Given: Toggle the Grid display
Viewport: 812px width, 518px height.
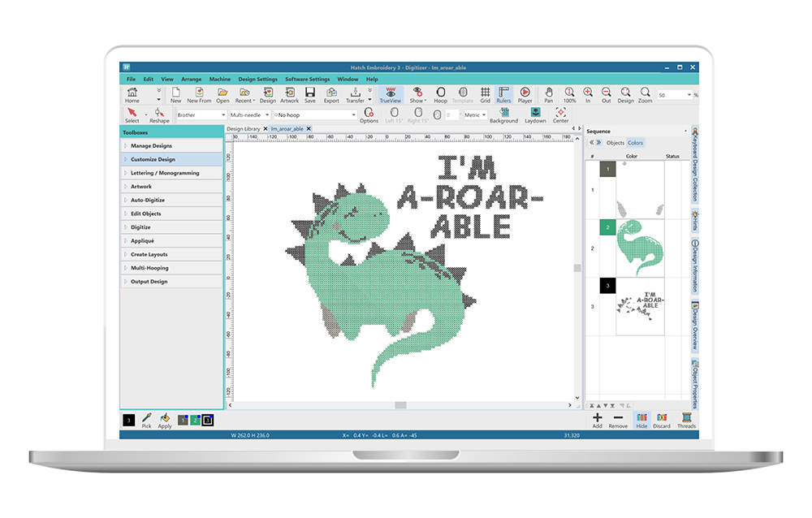Looking at the screenshot, I should point(485,95).
